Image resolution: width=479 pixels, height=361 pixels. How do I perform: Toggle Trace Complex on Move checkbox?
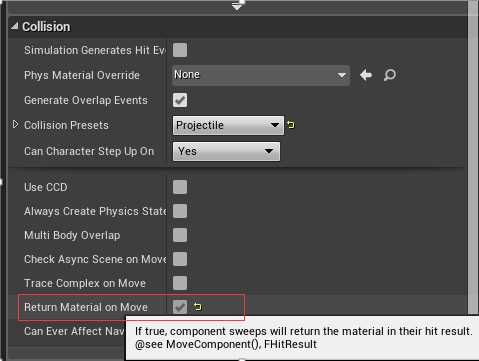180,283
